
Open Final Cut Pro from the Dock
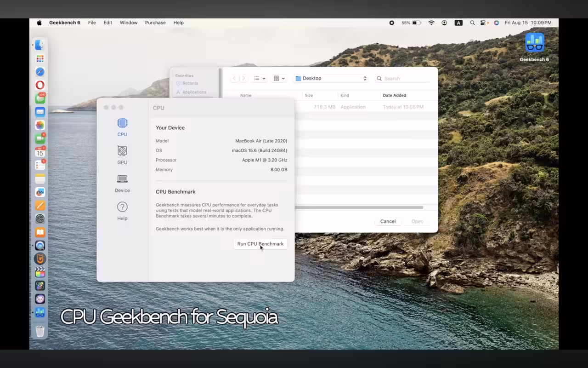tap(40, 272)
